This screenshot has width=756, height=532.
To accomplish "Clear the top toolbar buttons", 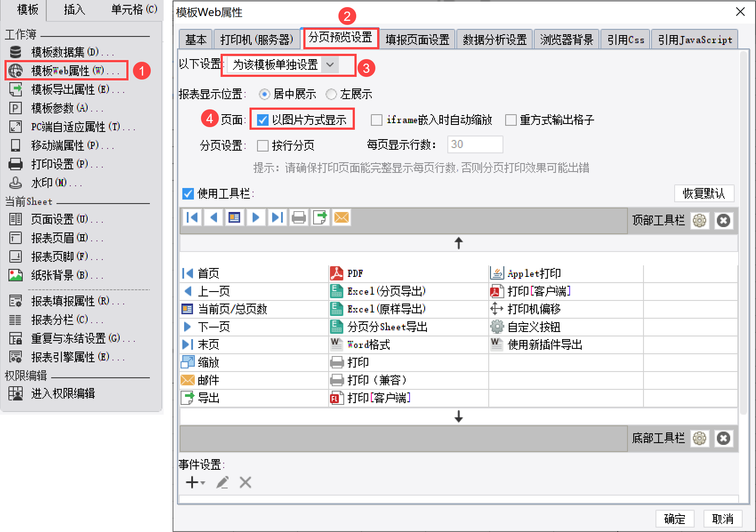I will [x=724, y=220].
